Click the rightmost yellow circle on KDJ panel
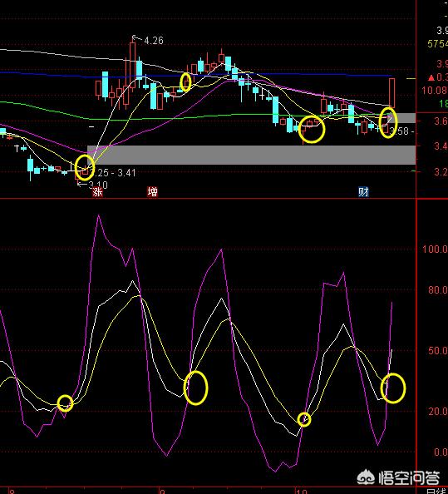The image size is (448, 494). click(393, 388)
